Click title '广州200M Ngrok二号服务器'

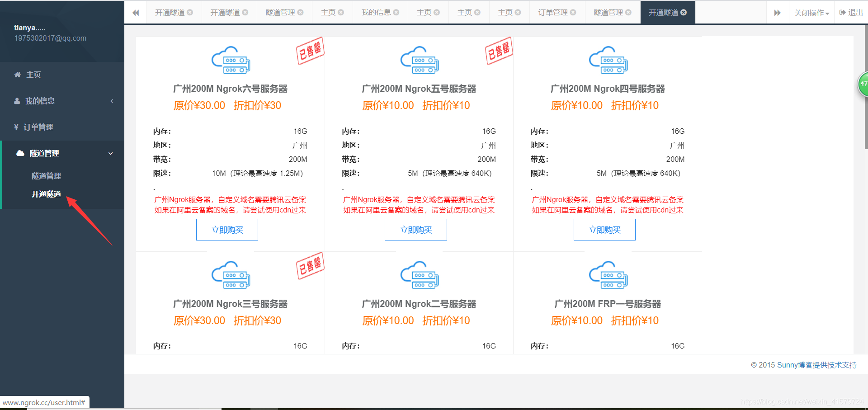pos(419,304)
